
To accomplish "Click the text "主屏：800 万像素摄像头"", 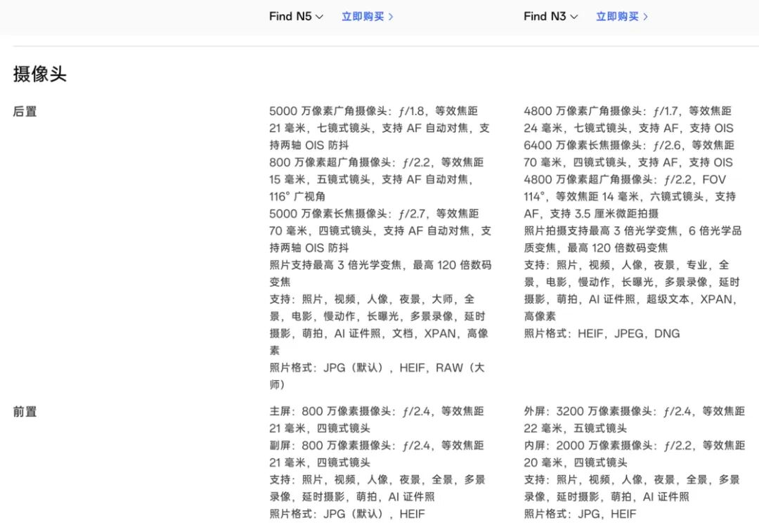I will (x=330, y=411).
